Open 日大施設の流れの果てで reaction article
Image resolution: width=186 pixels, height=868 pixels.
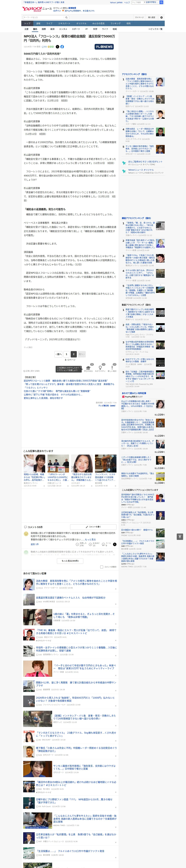137,530
